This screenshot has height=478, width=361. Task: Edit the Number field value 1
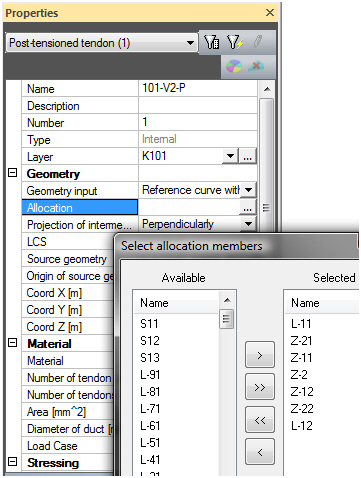click(197, 122)
